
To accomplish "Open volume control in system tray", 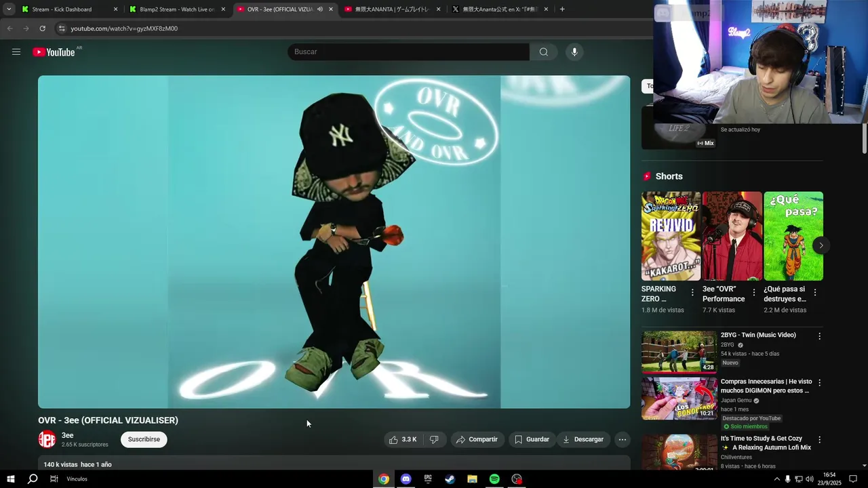I will (809, 479).
